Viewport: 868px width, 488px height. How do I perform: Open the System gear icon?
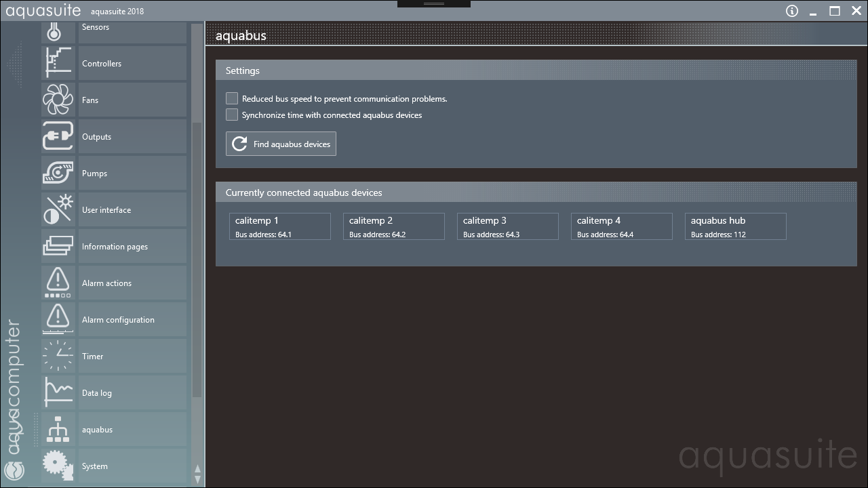click(58, 466)
